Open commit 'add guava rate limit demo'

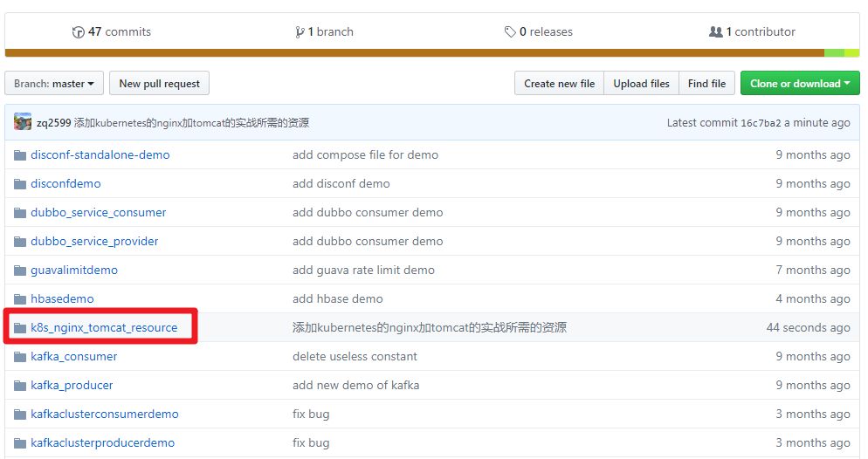363,270
